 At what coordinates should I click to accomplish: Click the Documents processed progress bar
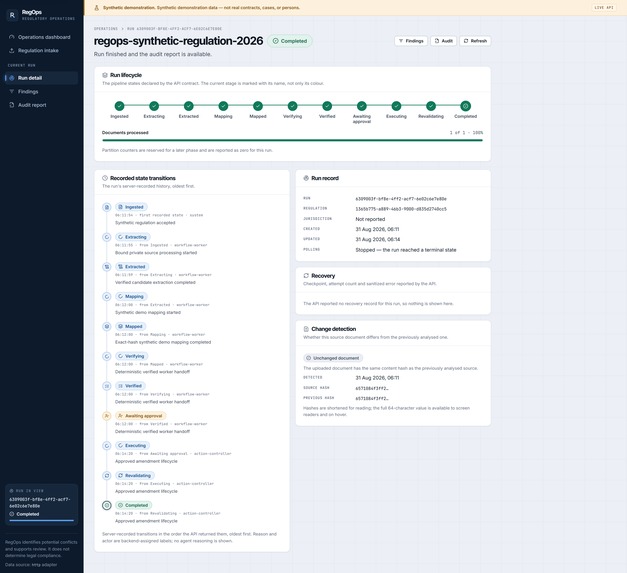click(292, 140)
